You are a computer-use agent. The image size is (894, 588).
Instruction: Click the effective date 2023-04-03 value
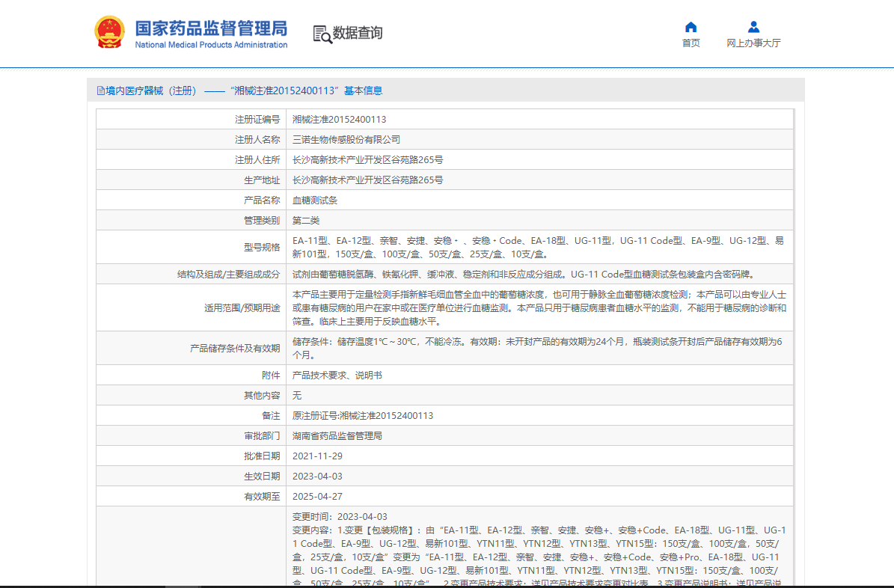point(317,477)
